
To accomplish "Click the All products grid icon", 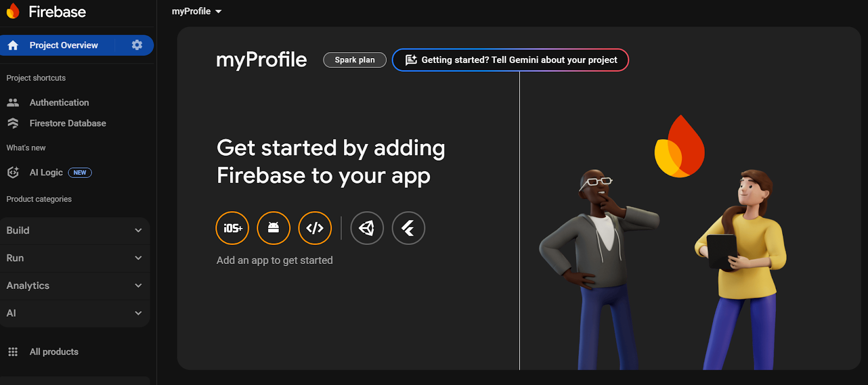I will tap(13, 352).
